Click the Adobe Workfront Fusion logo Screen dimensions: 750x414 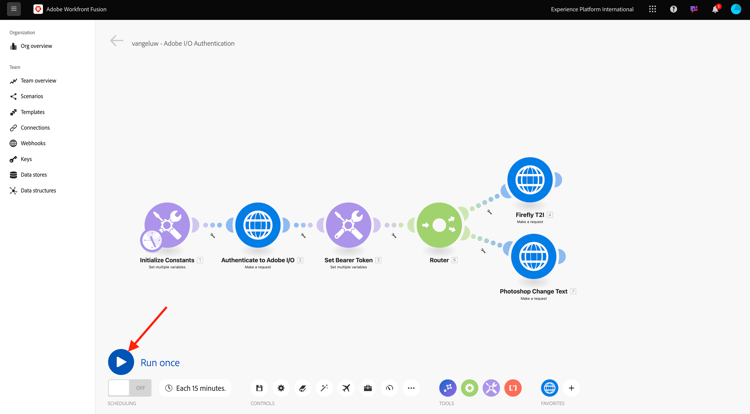click(38, 9)
